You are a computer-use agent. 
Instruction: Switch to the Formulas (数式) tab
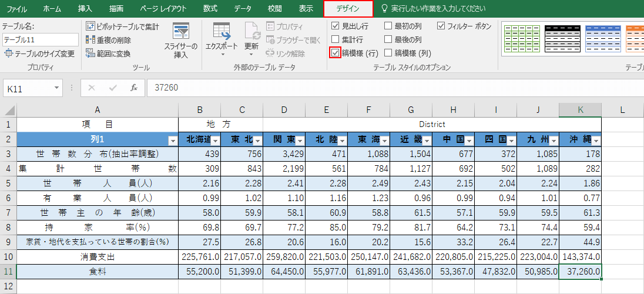point(210,9)
